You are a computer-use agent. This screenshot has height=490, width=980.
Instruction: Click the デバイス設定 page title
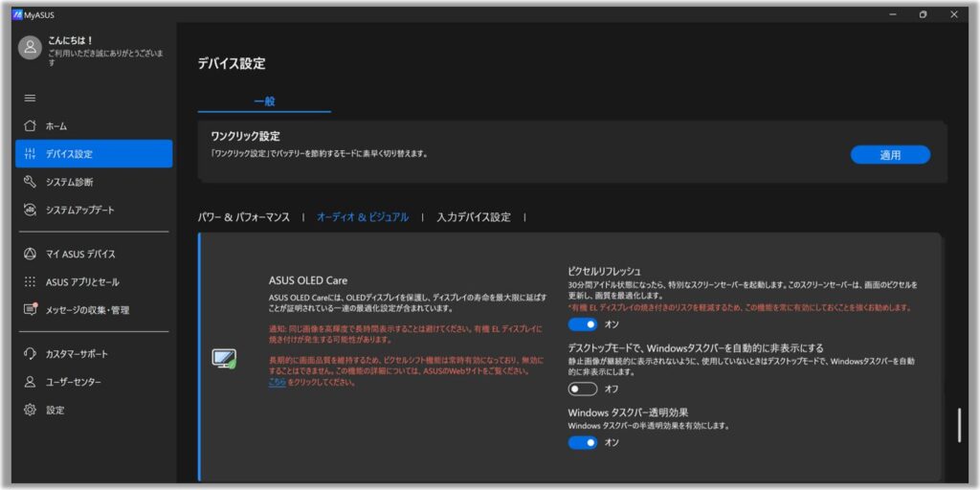232,64
